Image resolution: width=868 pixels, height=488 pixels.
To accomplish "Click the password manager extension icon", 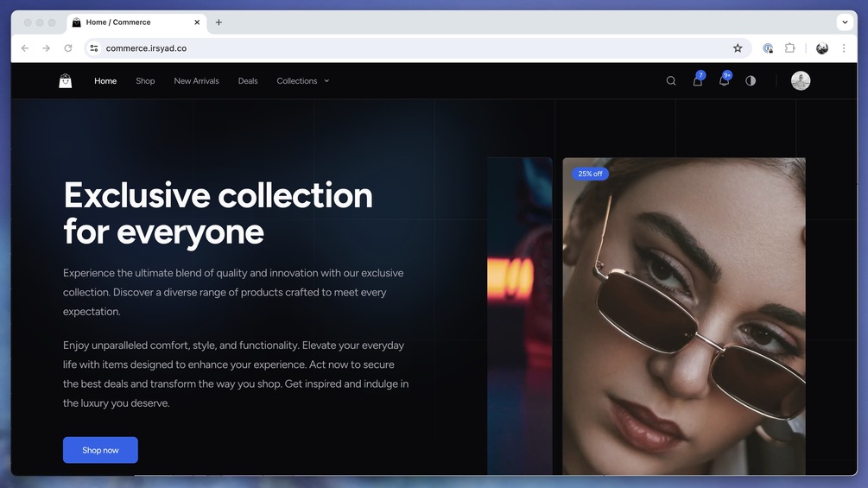I will [768, 48].
